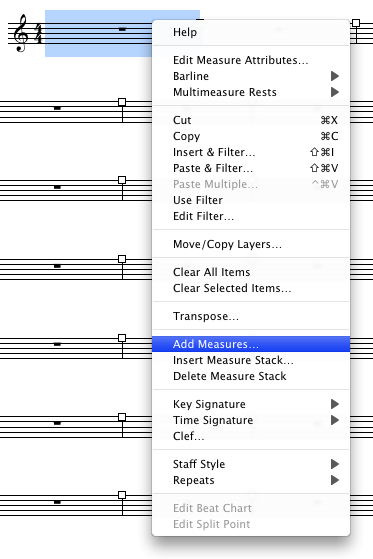Choose Copy from the menu
This screenshot has height=559, width=373.
[251, 136]
